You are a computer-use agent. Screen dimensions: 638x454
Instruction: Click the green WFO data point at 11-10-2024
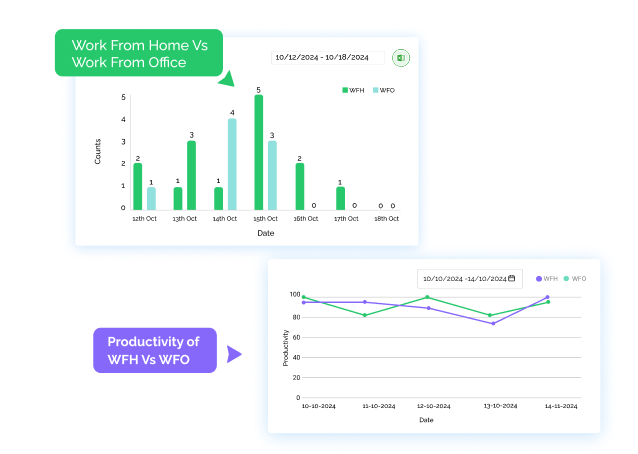coord(364,315)
